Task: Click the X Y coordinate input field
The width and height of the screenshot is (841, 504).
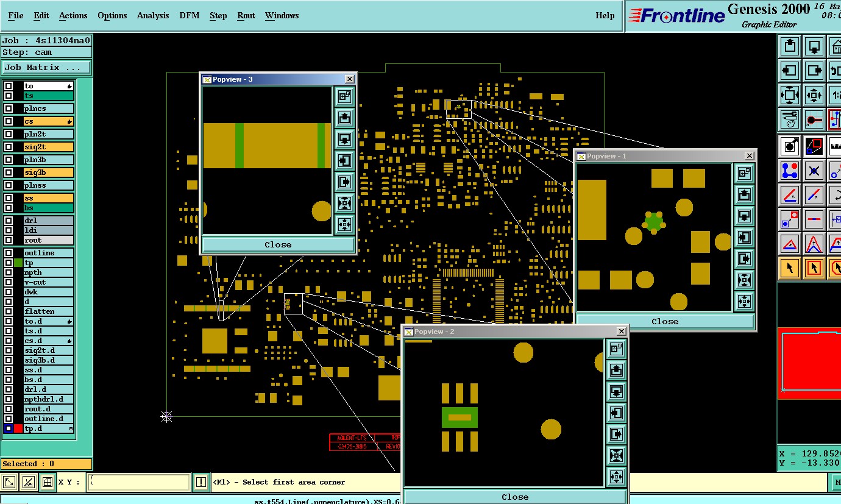Action: pos(139,482)
